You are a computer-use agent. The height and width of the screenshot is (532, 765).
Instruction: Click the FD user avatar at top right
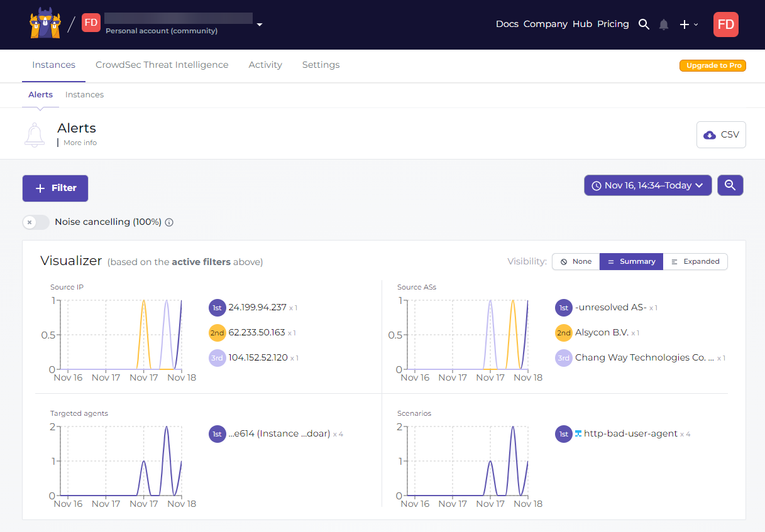pyautogui.click(x=725, y=24)
